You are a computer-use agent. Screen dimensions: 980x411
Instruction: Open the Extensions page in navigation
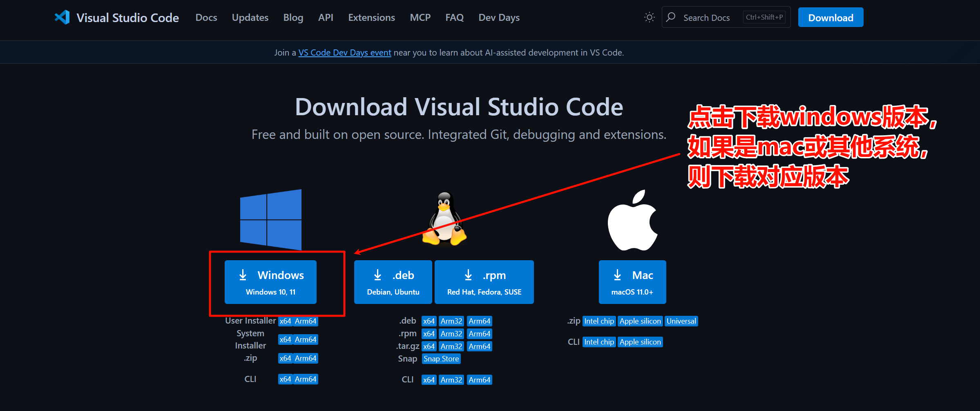[371, 18]
